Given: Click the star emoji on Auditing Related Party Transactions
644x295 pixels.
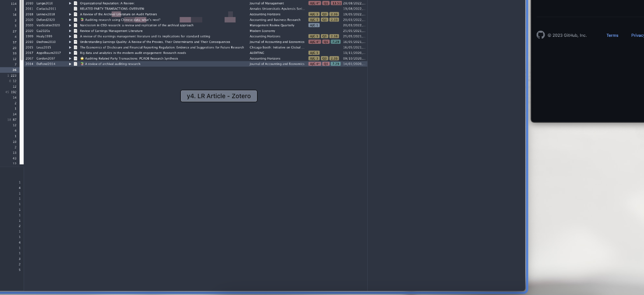Looking at the screenshot, I should (x=82, y=58).
